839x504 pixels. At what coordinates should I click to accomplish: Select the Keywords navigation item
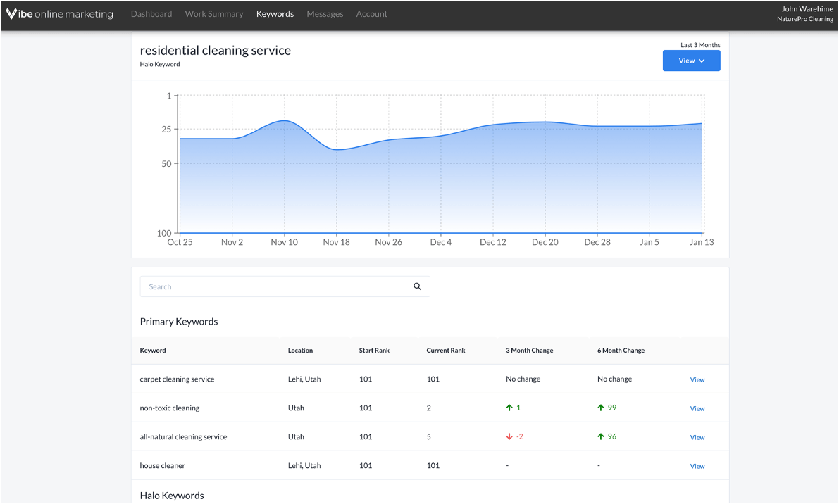(275, 14)
